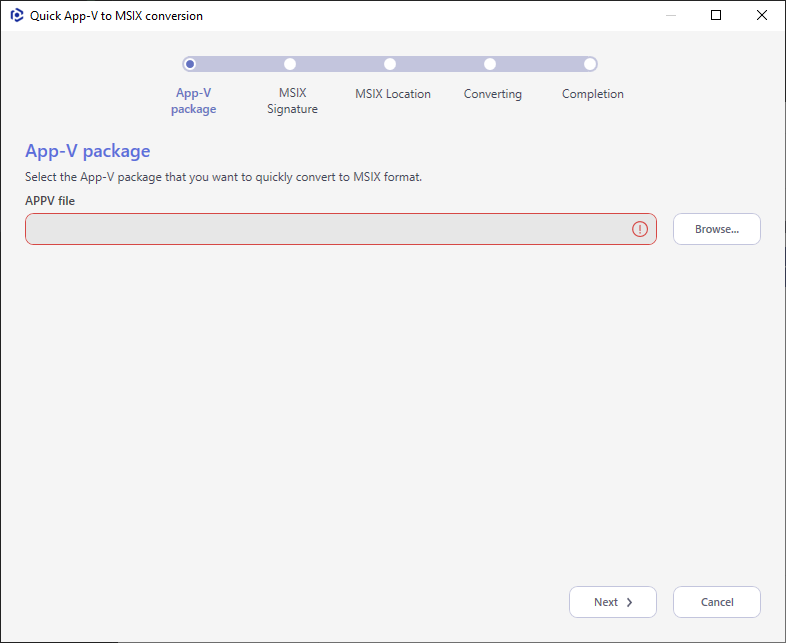Viewport: 786px width, 643px height.
Task: Open the MSIX Location step label
Action: coord(393,94)
